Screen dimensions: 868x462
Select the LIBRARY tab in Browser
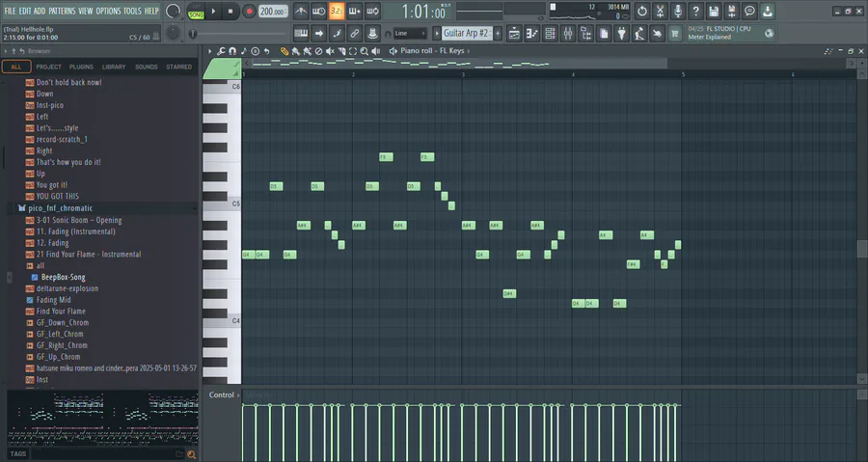coord(114,67)
